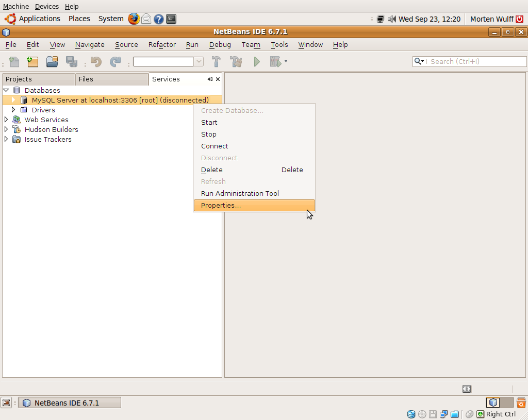Click the Save All toolbar icon

point(71,62)
